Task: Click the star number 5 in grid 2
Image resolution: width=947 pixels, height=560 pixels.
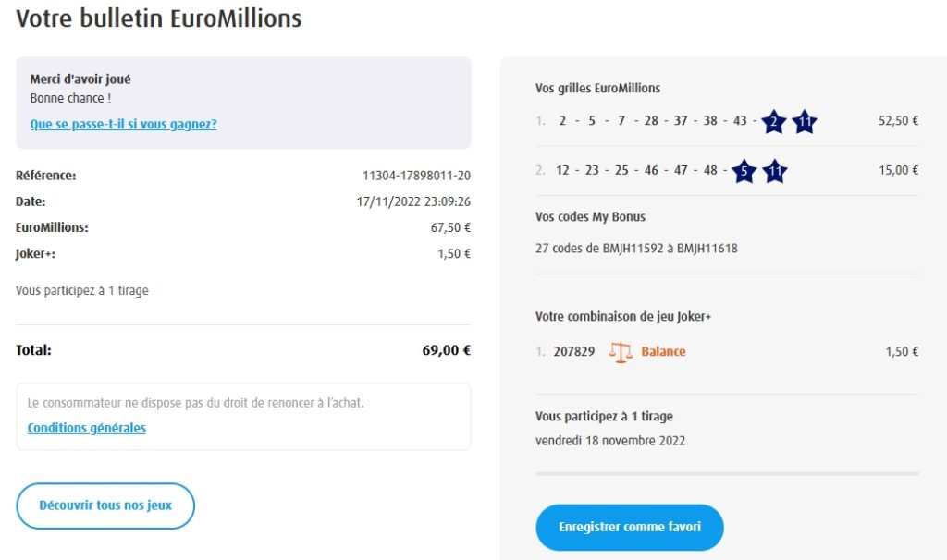Action: [x=744, y=171]
